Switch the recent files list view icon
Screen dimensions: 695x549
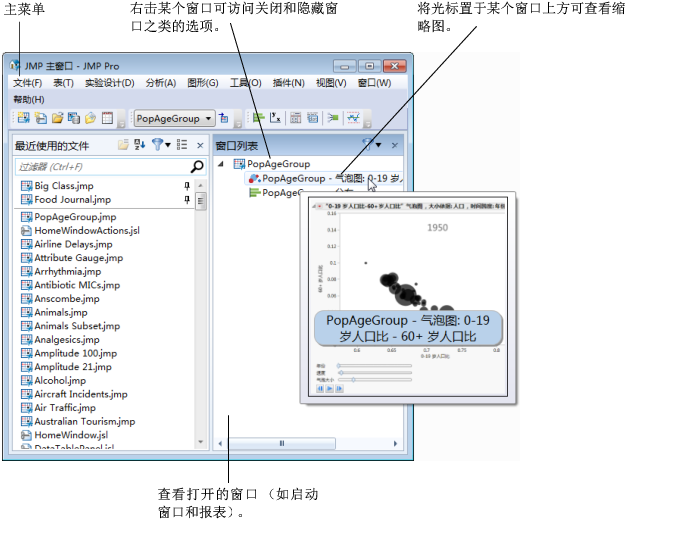(182, 144)
